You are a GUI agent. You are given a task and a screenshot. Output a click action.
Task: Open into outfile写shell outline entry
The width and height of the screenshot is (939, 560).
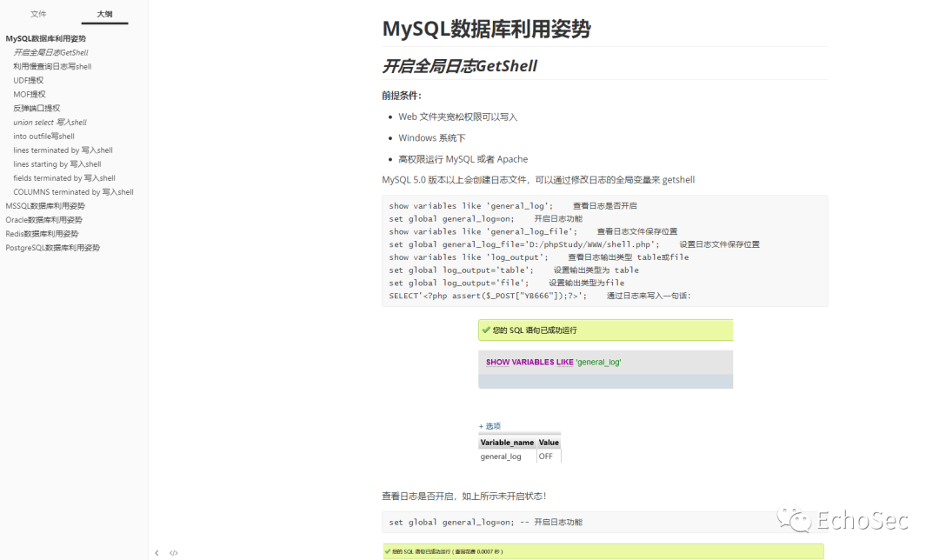[43, 136]
